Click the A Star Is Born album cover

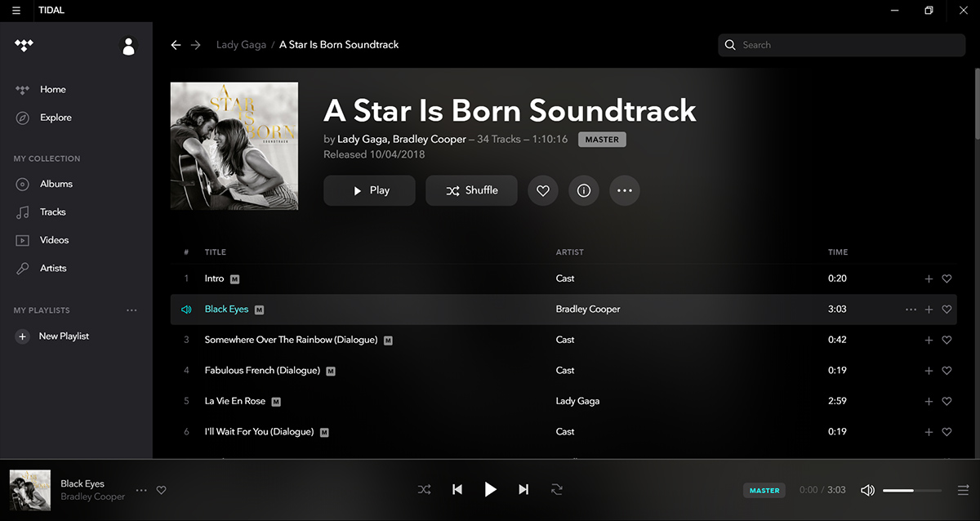tap(234, 146)
